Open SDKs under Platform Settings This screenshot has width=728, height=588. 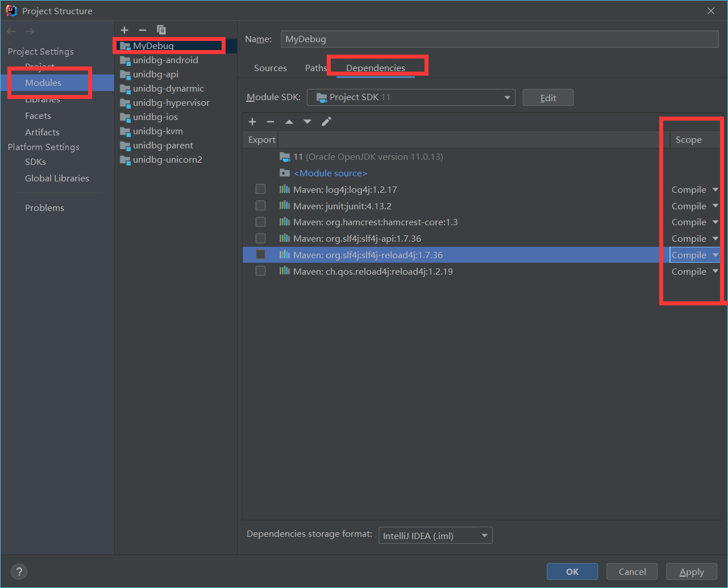pyautogui.click(x=35, y=162)
